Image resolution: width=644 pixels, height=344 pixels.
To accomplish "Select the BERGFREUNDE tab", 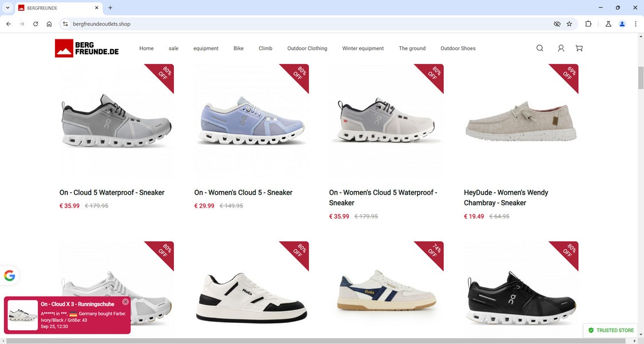I will pyautogui.click(x=59, y=8).
